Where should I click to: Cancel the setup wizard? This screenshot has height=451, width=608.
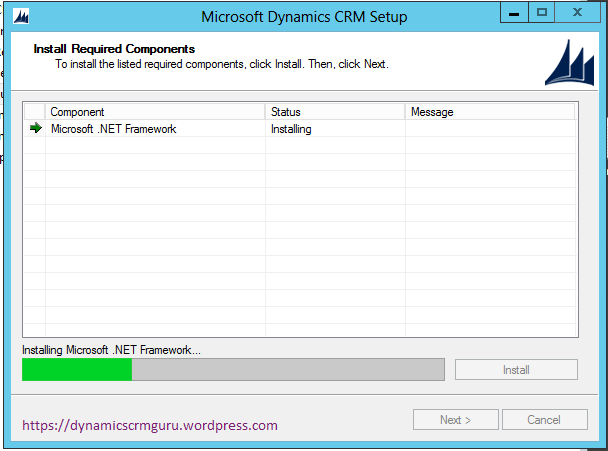[544, 420]
